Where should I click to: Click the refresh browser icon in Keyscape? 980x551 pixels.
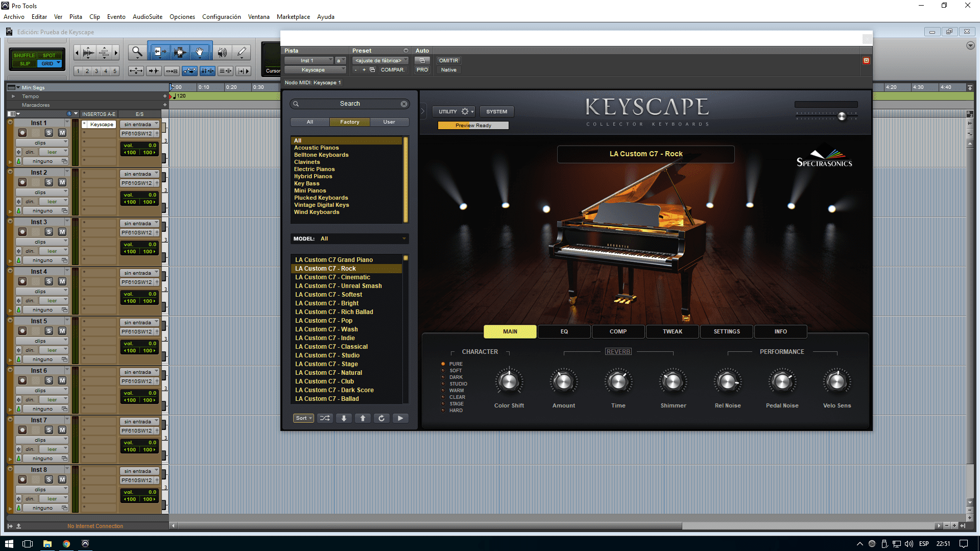click(x=381, y=418)
